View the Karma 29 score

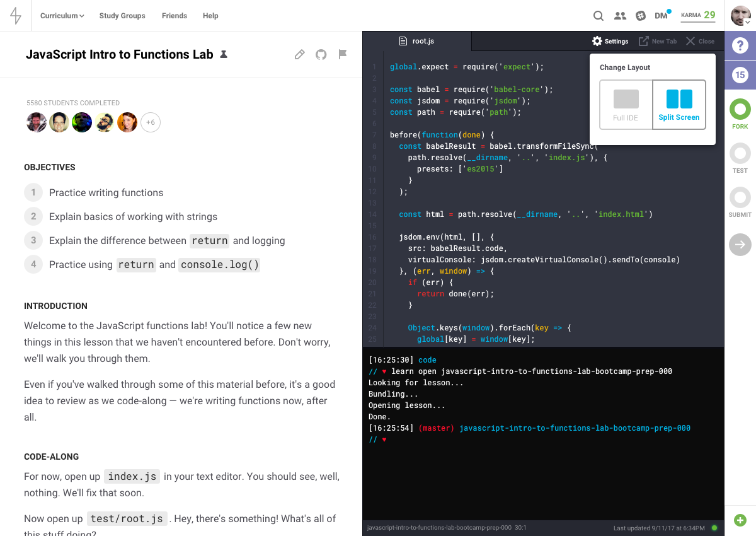click(698, 15)
